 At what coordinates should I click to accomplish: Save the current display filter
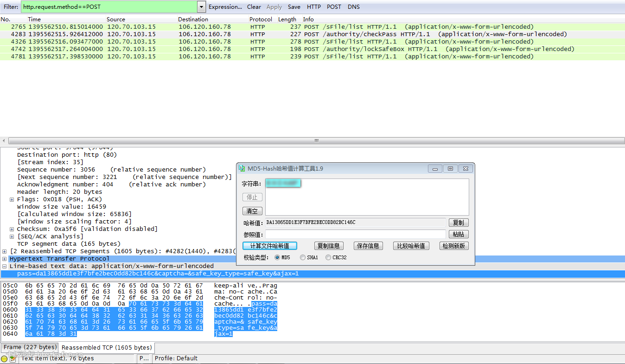294,7
